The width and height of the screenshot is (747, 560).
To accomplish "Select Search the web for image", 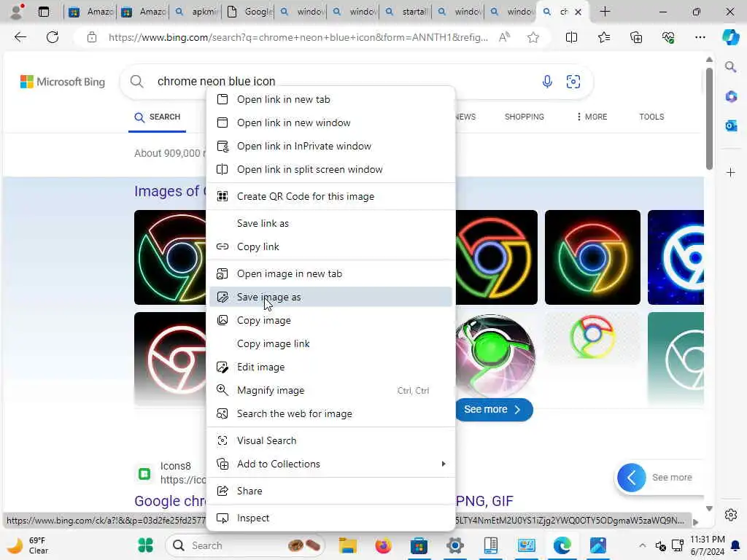I will tap(330, 414).
